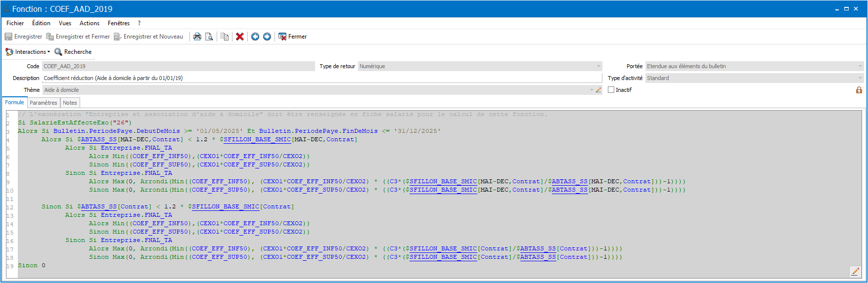This screenshot has width=868, height=283.
Task: Open the Fichier menu
Action: (15, 23)
